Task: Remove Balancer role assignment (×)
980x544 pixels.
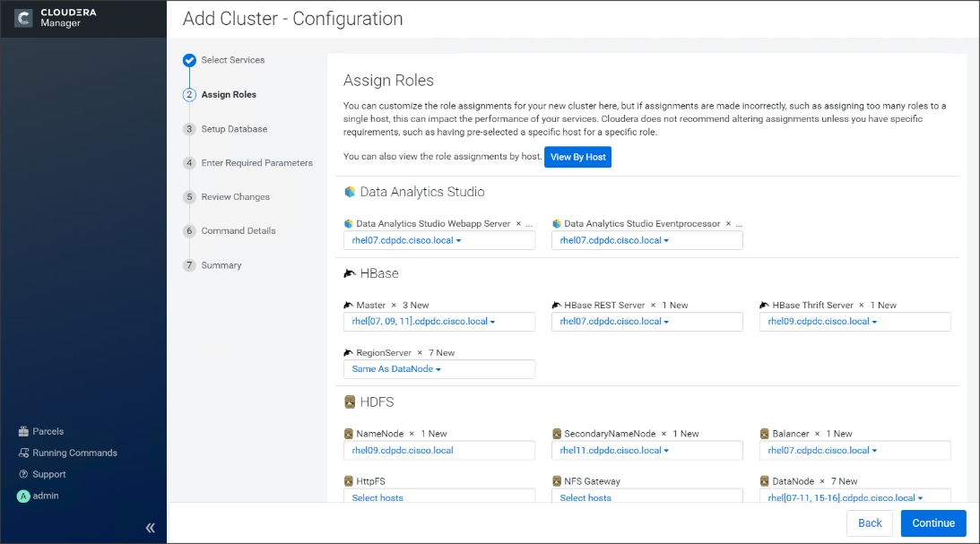Action: (817, 434)
